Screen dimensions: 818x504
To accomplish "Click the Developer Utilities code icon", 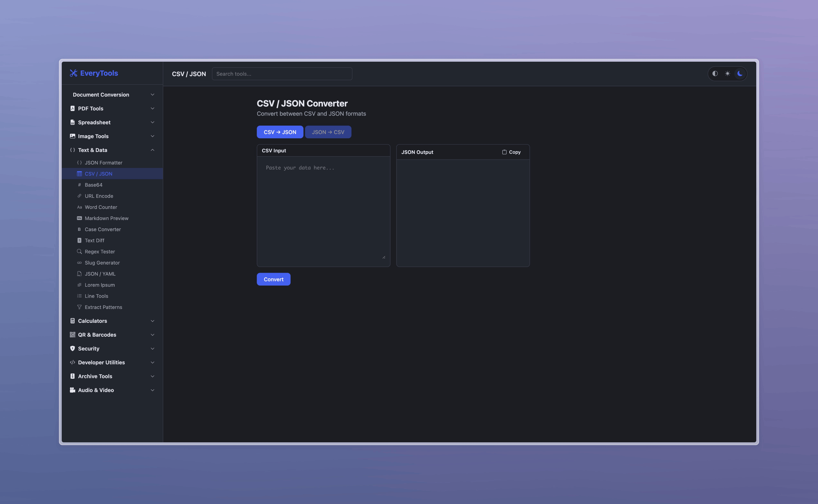I will pos(72,362).
